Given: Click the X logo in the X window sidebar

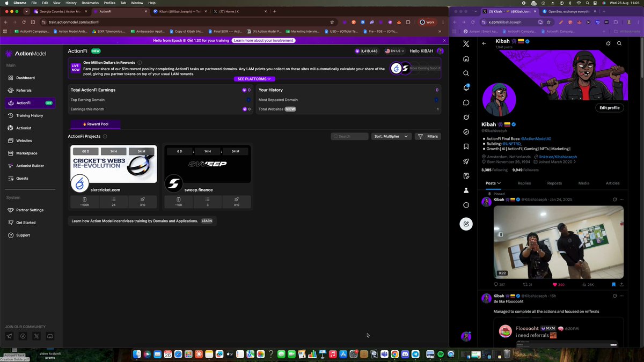Looking at the screenshot, I should click(466, 43).
